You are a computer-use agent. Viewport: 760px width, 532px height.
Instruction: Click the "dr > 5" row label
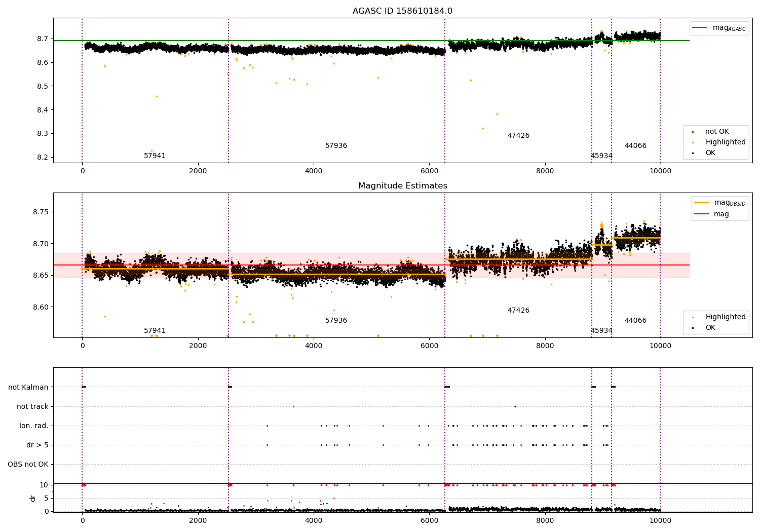click(x=37, y=445)
